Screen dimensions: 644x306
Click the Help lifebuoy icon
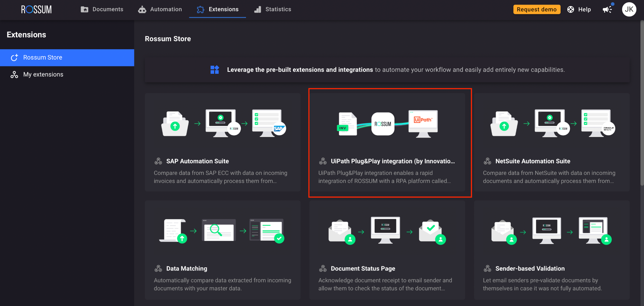(x=571, y=9)
